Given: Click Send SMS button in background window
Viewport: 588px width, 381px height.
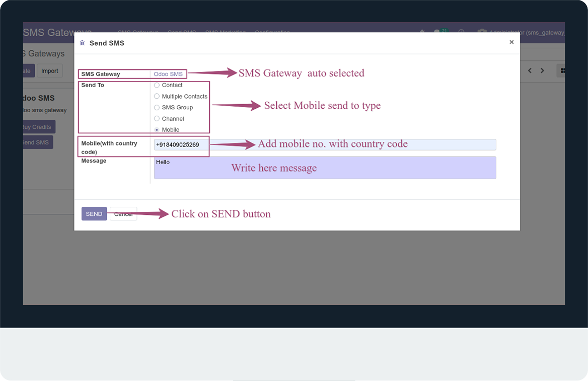Looking at the screenshot, I should pos(38,142).
